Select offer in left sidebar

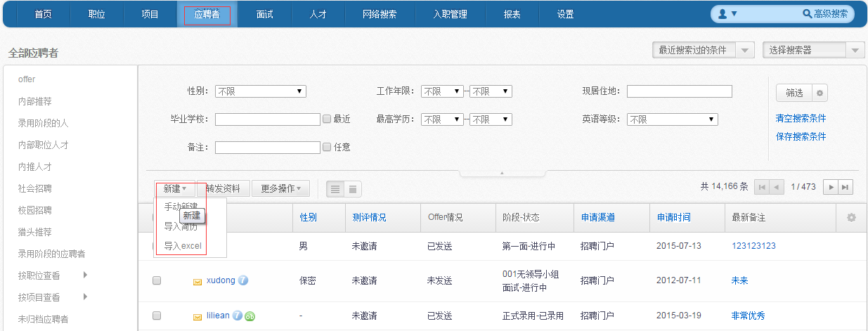(x=27, y=79)
